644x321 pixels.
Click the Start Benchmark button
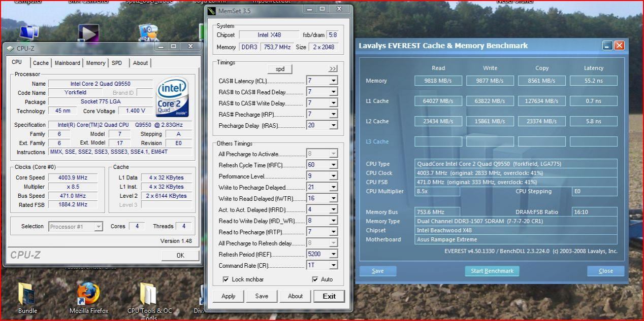pos(492,271)
